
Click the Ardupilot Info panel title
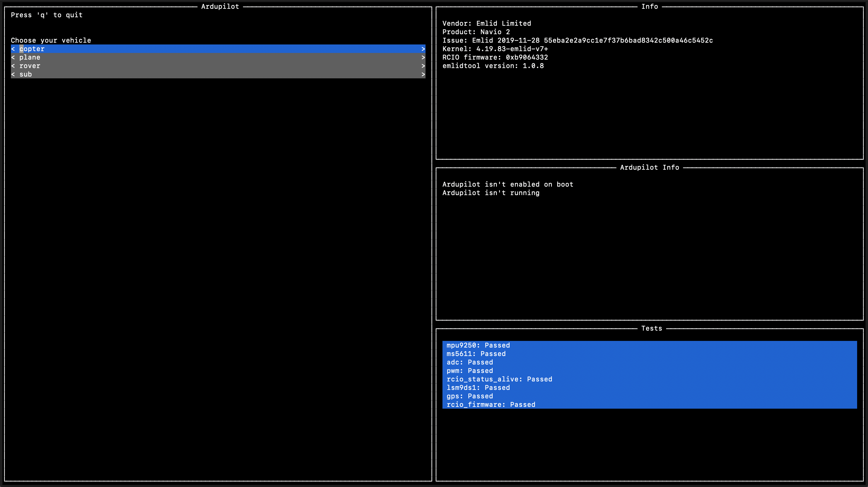(650, 167)
